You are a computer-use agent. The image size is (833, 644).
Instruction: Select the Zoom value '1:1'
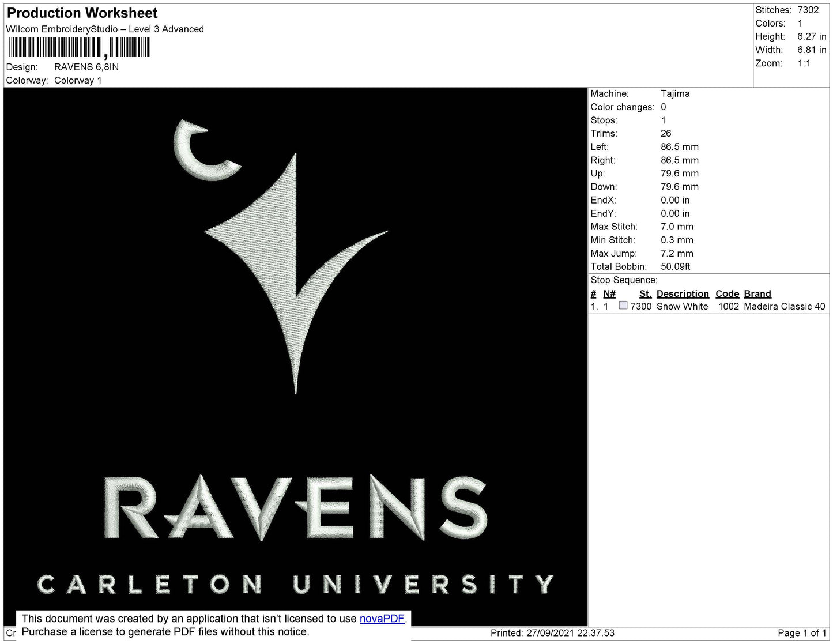pos(804,63)
